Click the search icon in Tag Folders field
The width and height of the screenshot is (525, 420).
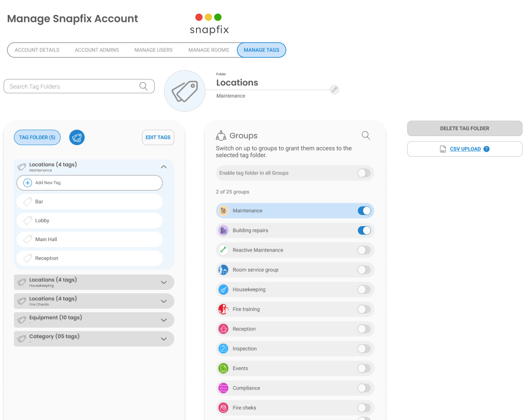point(143,86)
